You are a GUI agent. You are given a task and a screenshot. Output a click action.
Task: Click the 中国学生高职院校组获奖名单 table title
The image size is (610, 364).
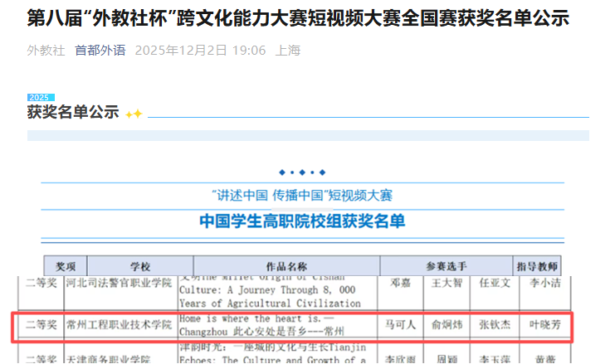302,221
